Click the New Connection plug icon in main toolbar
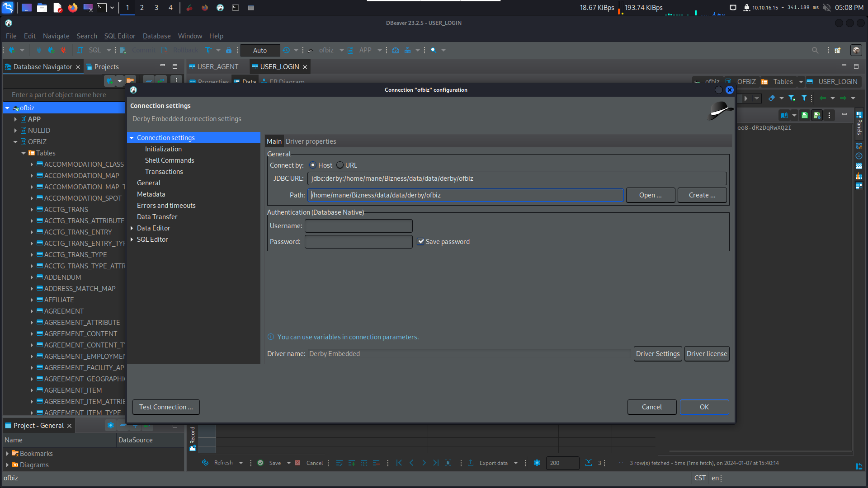The image size is (868, 488). [12, 50]
